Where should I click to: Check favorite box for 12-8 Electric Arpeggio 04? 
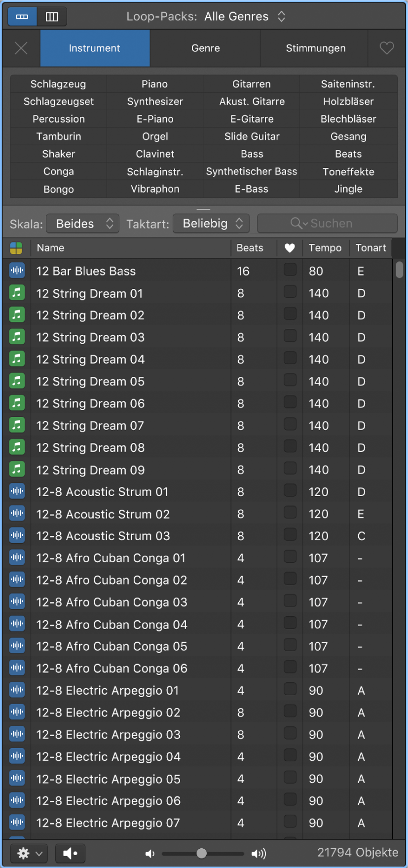click(x=290, y=755)
